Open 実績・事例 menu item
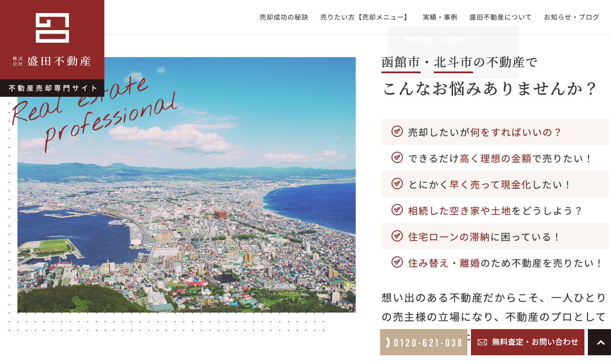The width and height of the screenshot is (611, 364). 440,17
